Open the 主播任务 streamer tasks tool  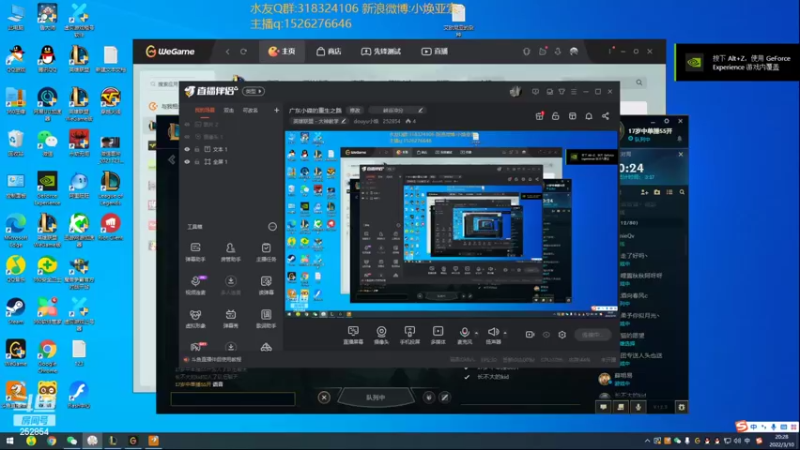[x=266, y=252]
